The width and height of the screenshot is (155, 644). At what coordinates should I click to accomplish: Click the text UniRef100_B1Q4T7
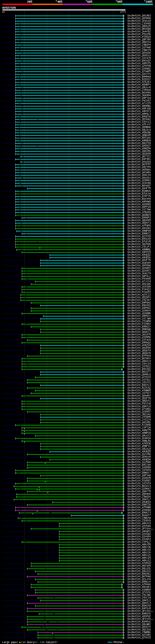point(139,515)
